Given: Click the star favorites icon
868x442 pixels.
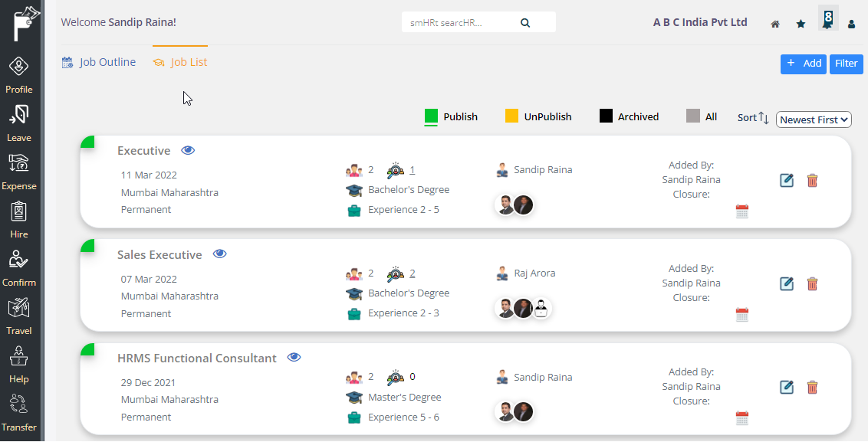Looking at the screenshot, I should point(801,24).
